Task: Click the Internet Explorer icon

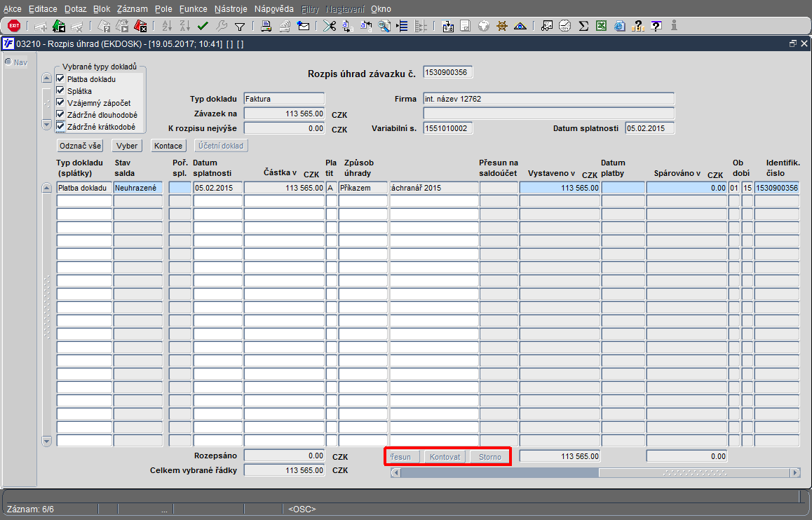Action: click(x=619, y=26)
